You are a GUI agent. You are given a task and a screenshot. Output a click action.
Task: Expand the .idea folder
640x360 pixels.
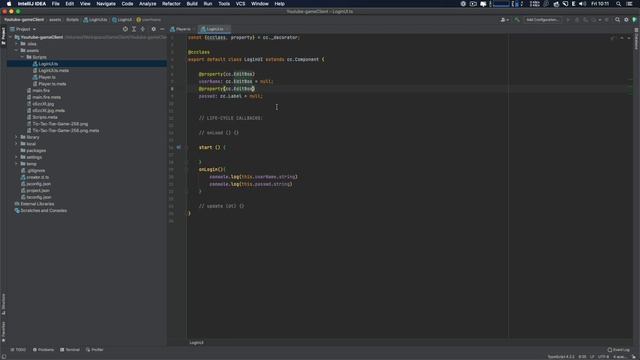click(x=16, y=44)
